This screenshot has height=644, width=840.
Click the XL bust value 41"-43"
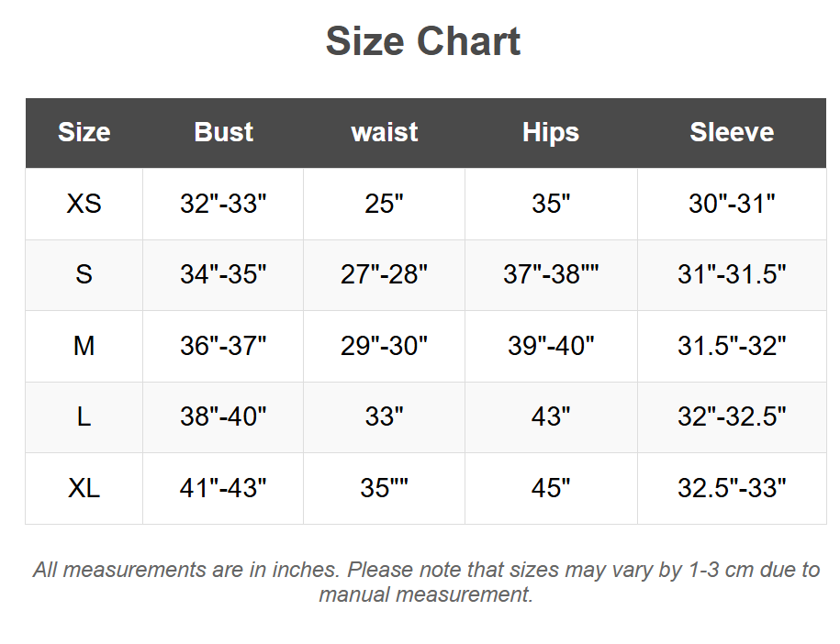[x=223, y=488]
